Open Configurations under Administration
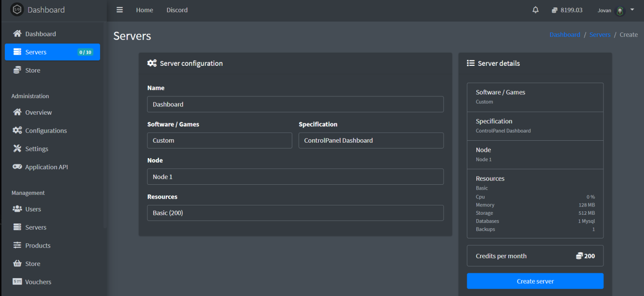The height and width of the screenshot is (296, 644). point(46,130)
